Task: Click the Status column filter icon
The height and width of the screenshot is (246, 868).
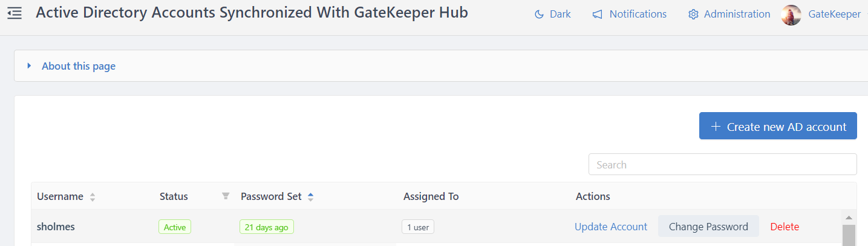Action: [x=226, y=196]
